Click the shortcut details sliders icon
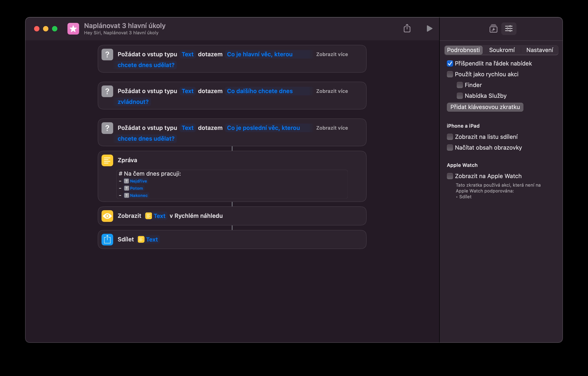Screen dimensions: 588x376 click(509, 28)
